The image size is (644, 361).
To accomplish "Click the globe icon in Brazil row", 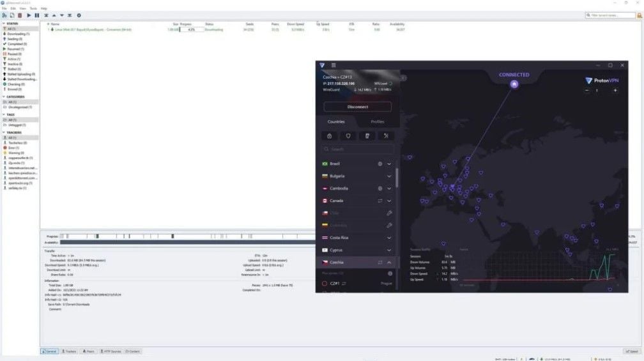I will pyautogui.click(x=380, y=164).
